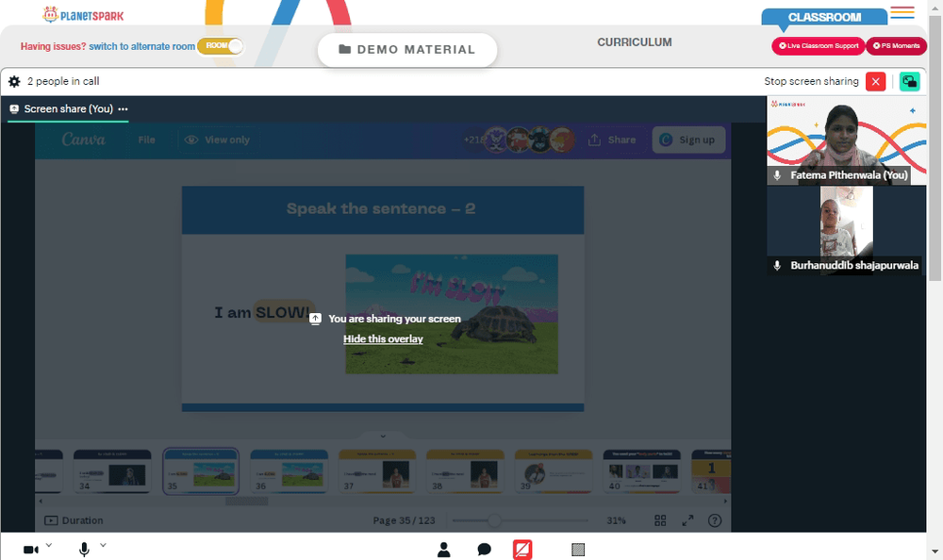Open the call settings gear icon
Image resolution: width=943 pixels, height=560 pixels.
[x=14, y=81]
